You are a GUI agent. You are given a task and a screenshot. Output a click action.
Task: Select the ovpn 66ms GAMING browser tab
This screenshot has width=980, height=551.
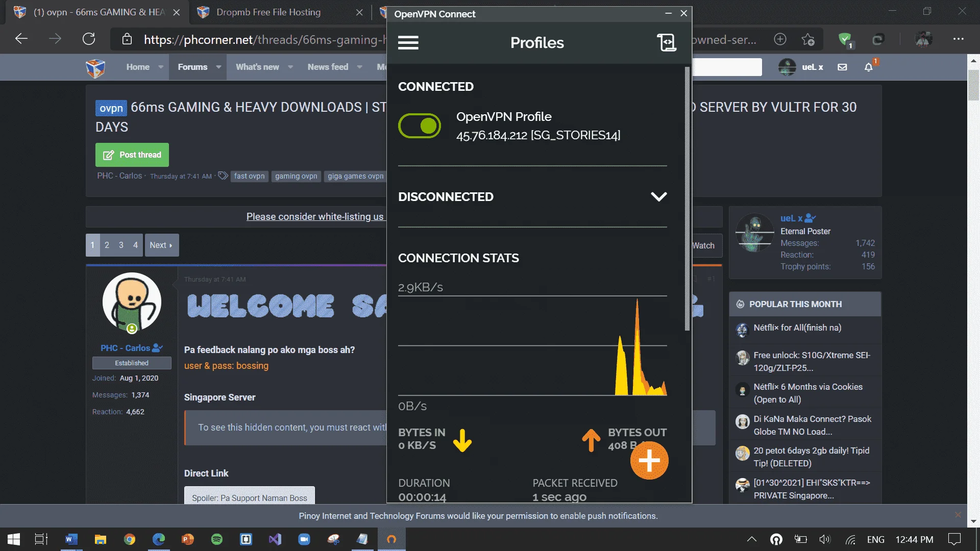tap(97, 12)
